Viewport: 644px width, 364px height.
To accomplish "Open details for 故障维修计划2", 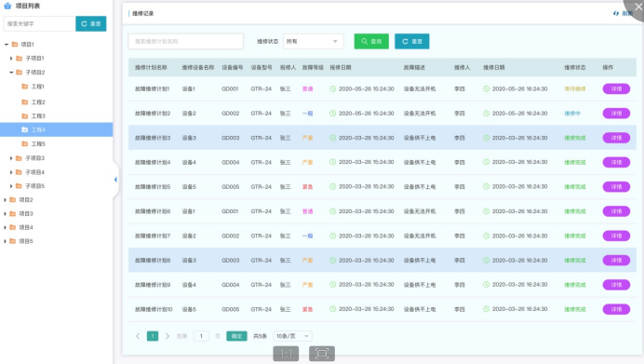I will pos(616,114).
